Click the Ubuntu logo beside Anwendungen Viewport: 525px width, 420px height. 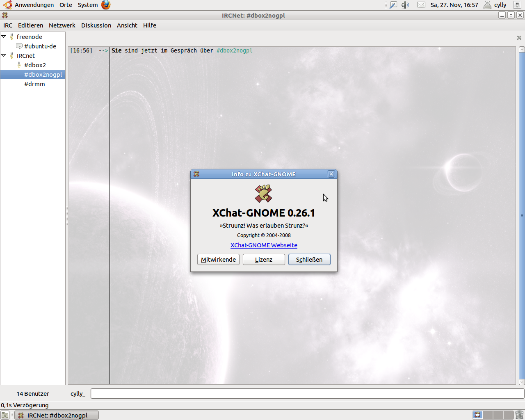click(7, 5)
